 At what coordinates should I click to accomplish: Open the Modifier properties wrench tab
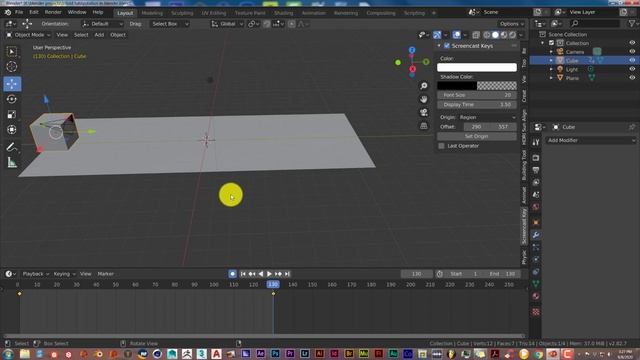pos(536,235)
